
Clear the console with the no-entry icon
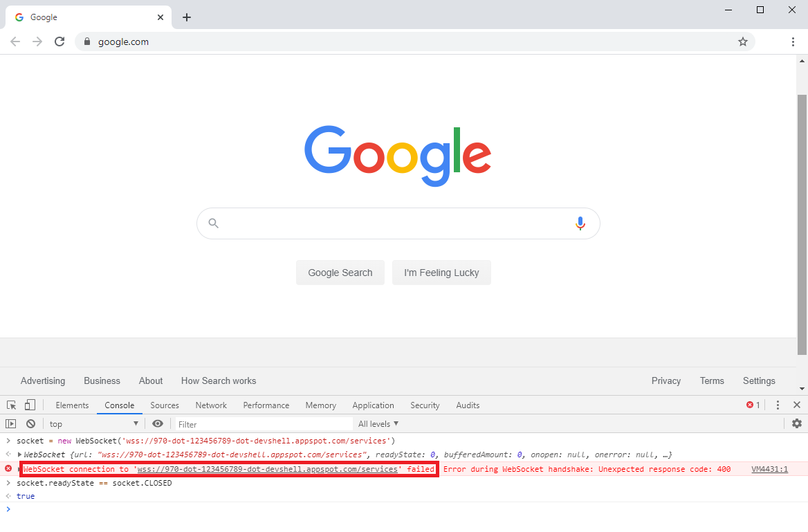[30, 423]
